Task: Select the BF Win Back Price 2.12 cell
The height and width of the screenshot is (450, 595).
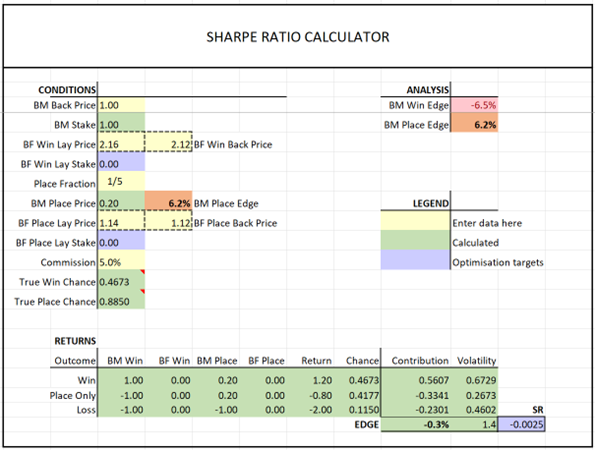Action: pyautogui.click(x=168, y=145)
